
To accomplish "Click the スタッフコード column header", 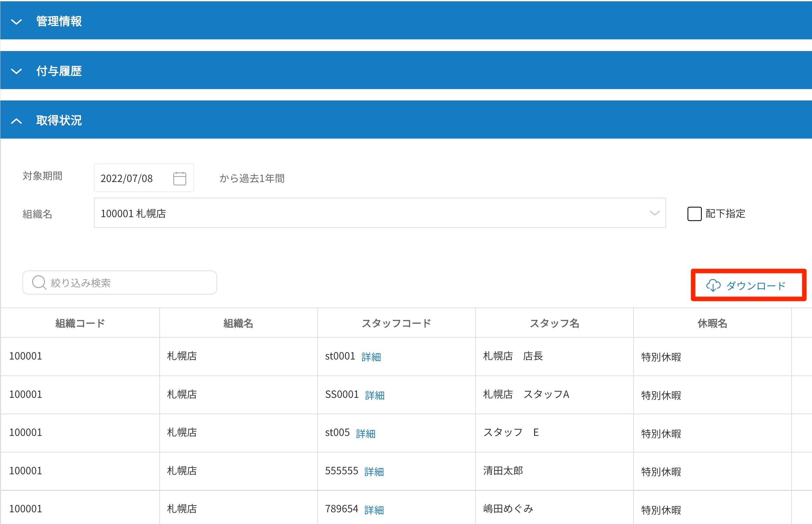I will (396, 323).
